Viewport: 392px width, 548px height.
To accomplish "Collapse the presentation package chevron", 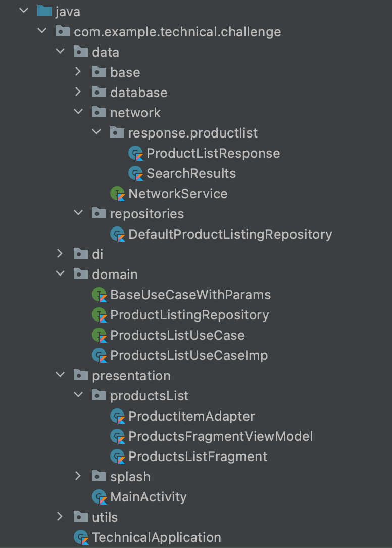I will (x=60, y=375).
